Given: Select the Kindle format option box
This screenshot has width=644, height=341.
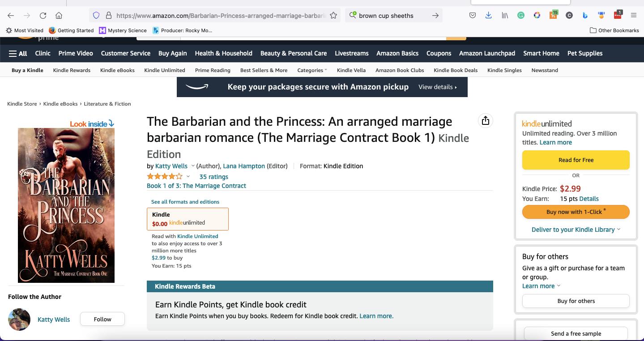Looking at the screenshot, I should point(188,219).
